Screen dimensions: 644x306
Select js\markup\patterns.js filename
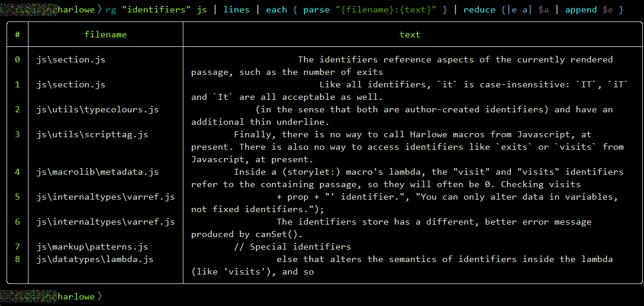[92, 247]
